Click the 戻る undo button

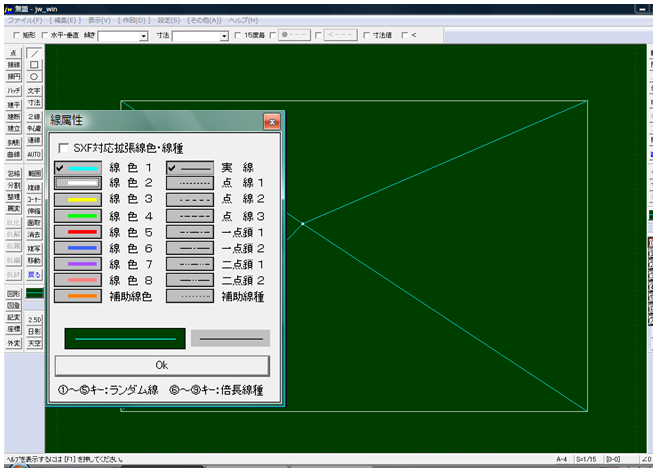tap(34, 274)
